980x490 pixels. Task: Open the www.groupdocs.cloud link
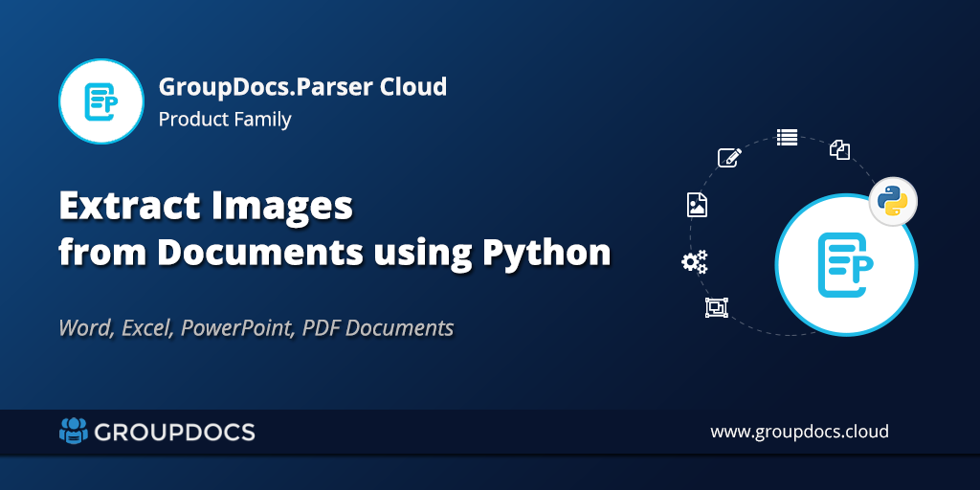pos(799,432)
